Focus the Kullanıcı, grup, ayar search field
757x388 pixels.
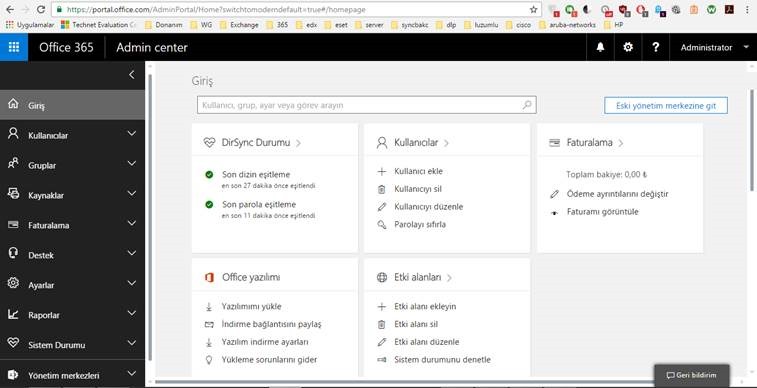pos(366,105)
